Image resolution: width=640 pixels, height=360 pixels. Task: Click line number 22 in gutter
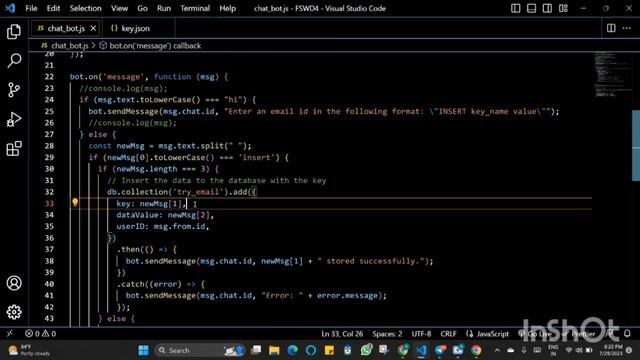click(x=49, y=77)
